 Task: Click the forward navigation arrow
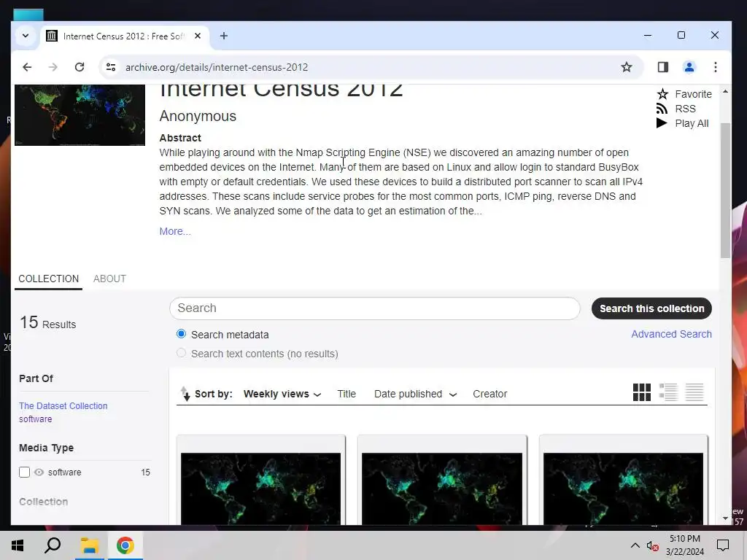click(x=53, y=67)
